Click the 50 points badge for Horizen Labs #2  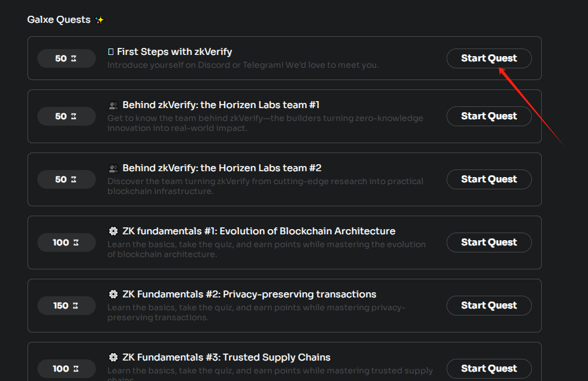[x=67, y=179]
